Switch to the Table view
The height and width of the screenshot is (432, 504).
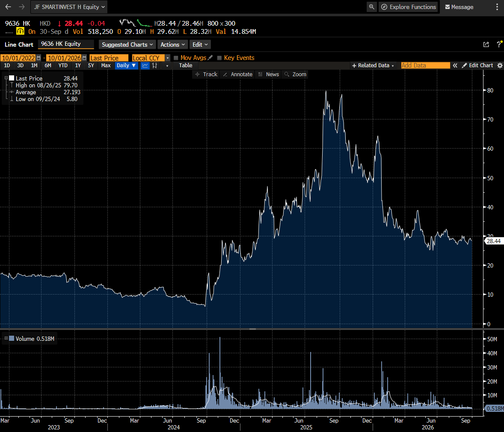click(x=185, y=66)
